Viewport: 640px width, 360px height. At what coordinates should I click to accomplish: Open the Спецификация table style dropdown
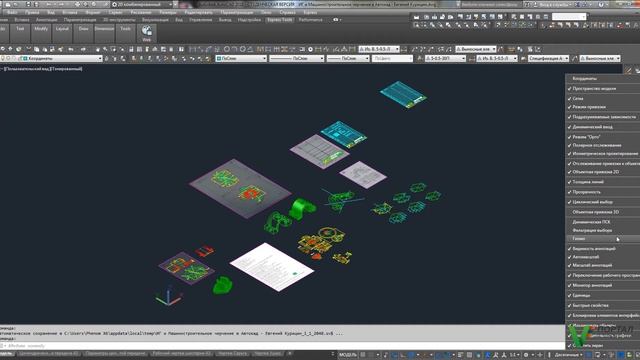tap(548, 59)
